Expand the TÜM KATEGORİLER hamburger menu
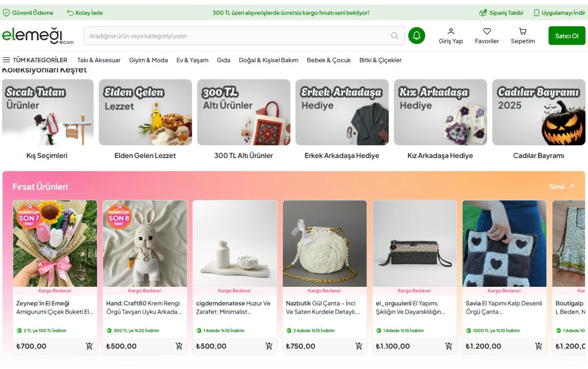This screenshot has height=369, width=588. tap(6, 60)
